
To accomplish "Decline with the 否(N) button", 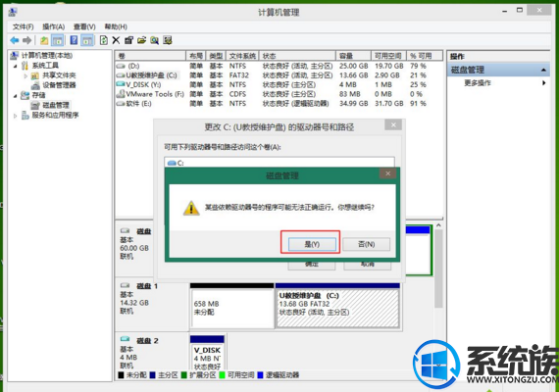I will click(366, 244).
